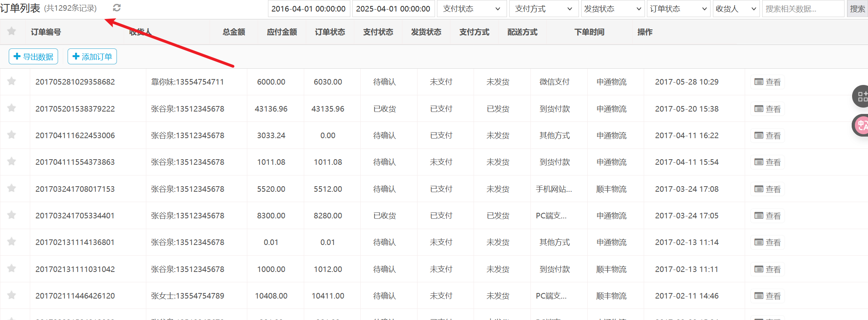Viewport: 868px width, 320px height.
Task: Click 导出数据 export button
Action: [x=33, y=57]
